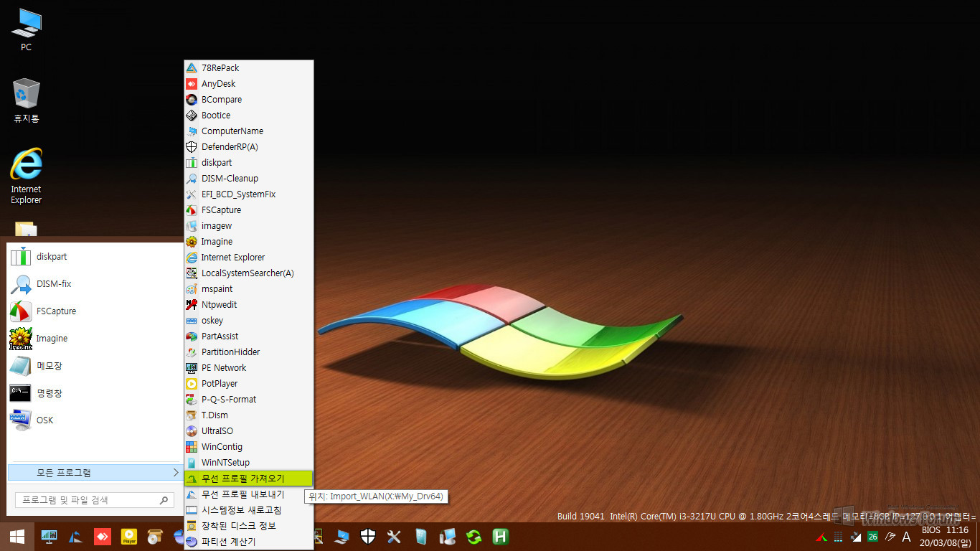
Task: Open T.Dism in the programs list
Action: [249, 415]
